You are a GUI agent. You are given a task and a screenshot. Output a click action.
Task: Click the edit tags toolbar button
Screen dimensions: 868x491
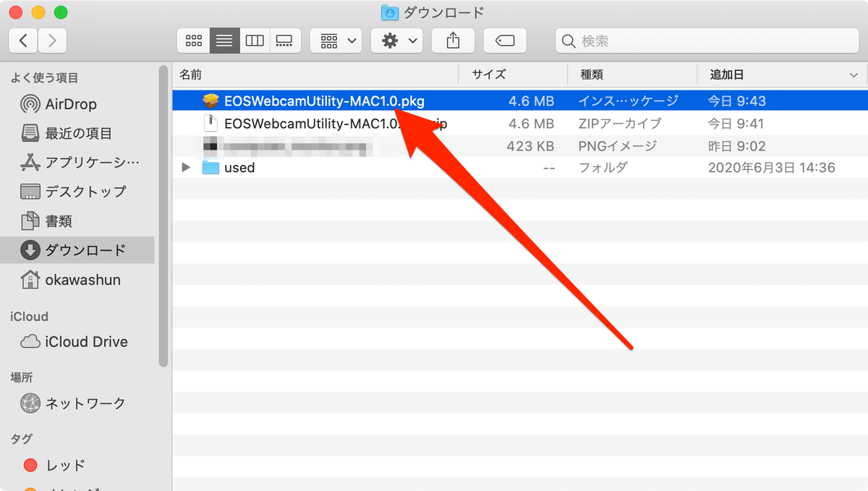(x=505, y=40)
